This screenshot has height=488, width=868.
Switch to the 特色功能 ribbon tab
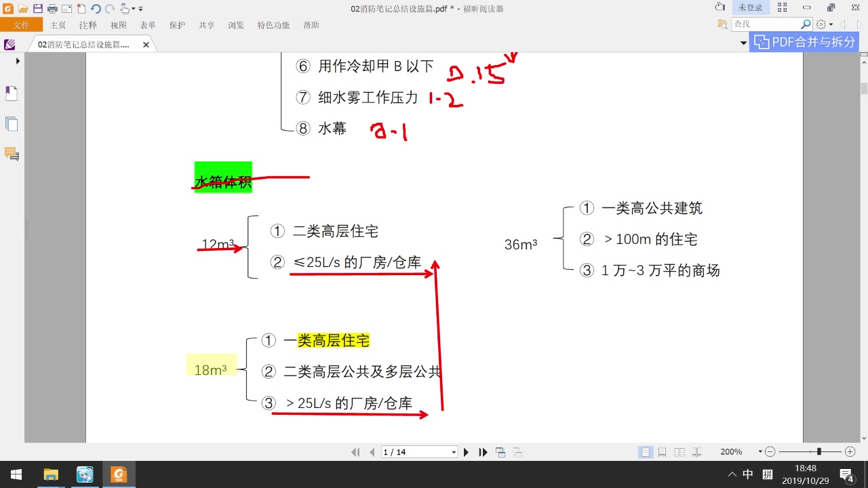[x=273, y=25]
